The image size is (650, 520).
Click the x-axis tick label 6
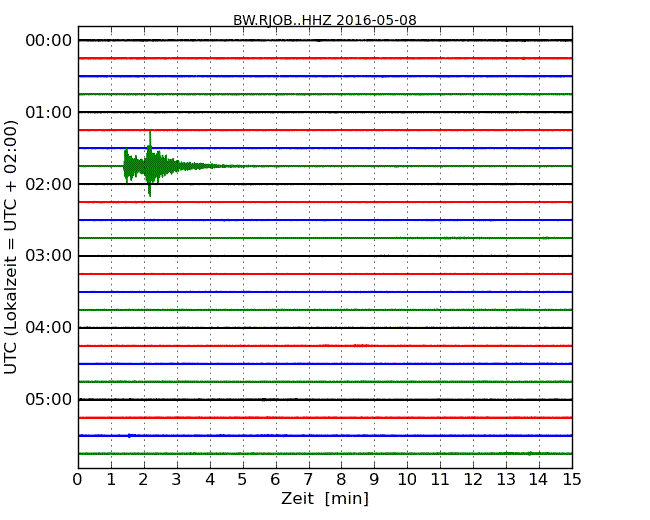click(x=275, y=480)
